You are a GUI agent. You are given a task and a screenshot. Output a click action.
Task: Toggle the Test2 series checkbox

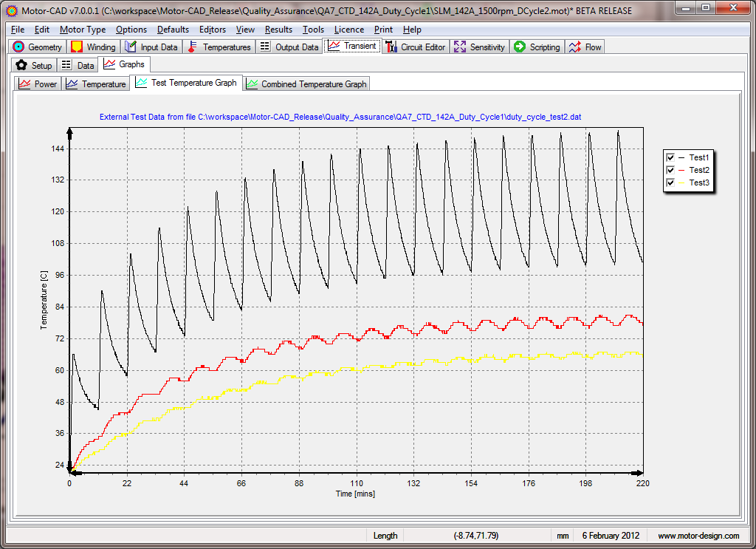click(670, 170)
